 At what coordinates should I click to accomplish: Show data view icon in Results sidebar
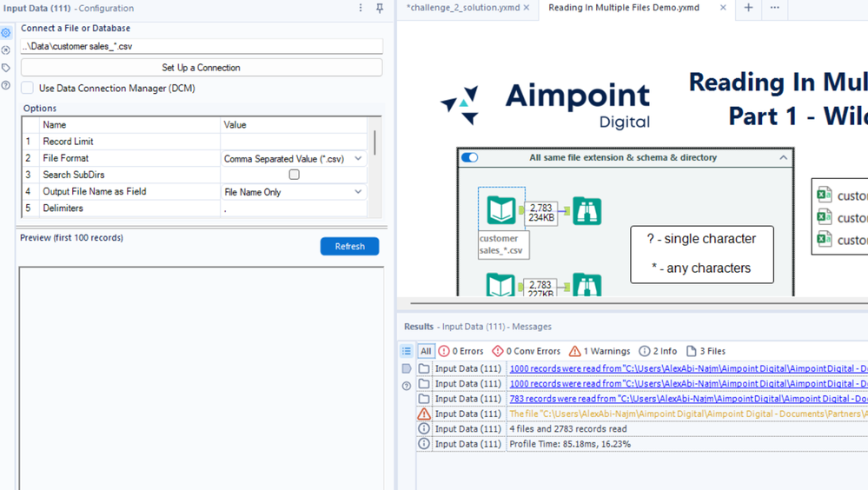click(x=407, y=368)
